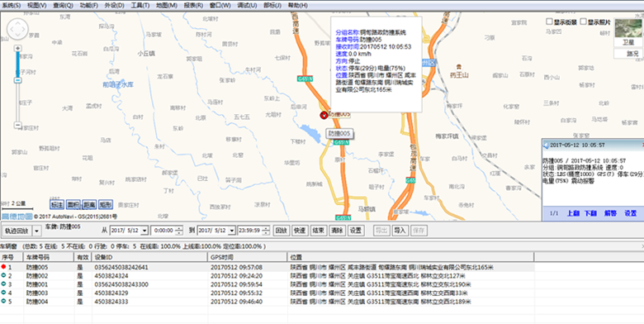This screenshot has width=644, height=324.
Task: Click the red vehicle marker on map
Action: 324,115
